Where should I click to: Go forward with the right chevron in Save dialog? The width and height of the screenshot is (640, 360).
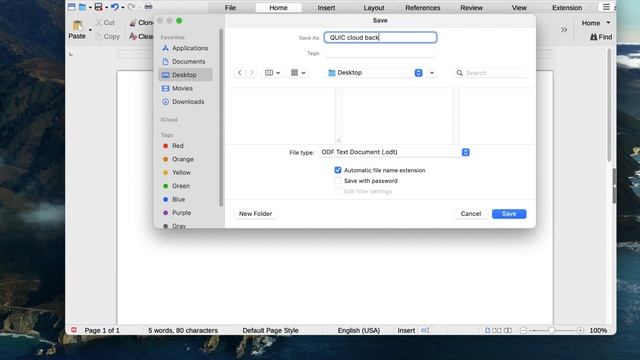[x=252, y=73]
